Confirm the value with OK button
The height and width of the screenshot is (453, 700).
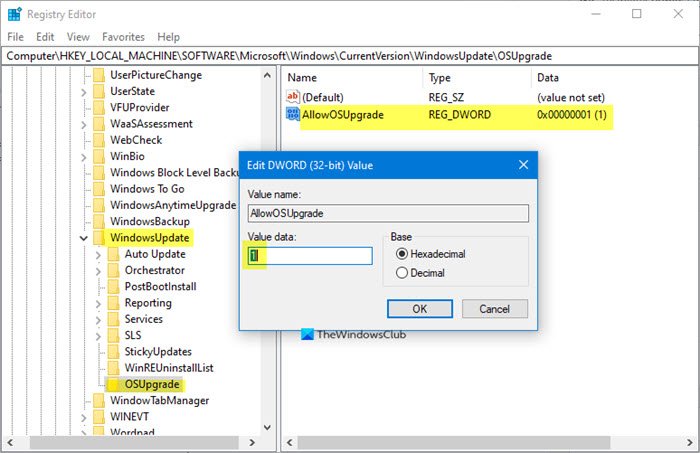point(420,309)
